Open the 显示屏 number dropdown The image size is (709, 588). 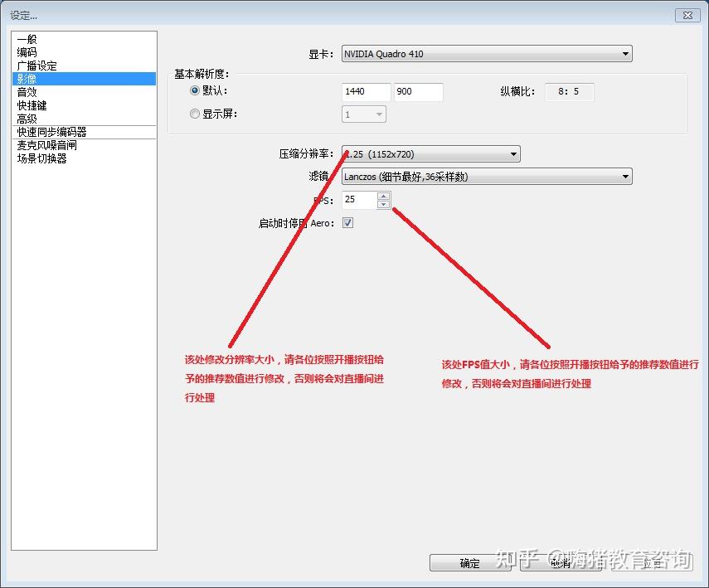tap(364, 114)
